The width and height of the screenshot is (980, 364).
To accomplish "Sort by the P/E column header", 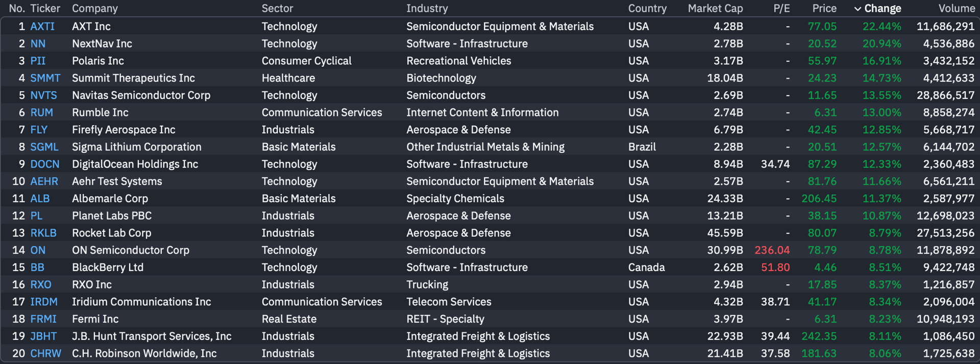I will 781,9.
